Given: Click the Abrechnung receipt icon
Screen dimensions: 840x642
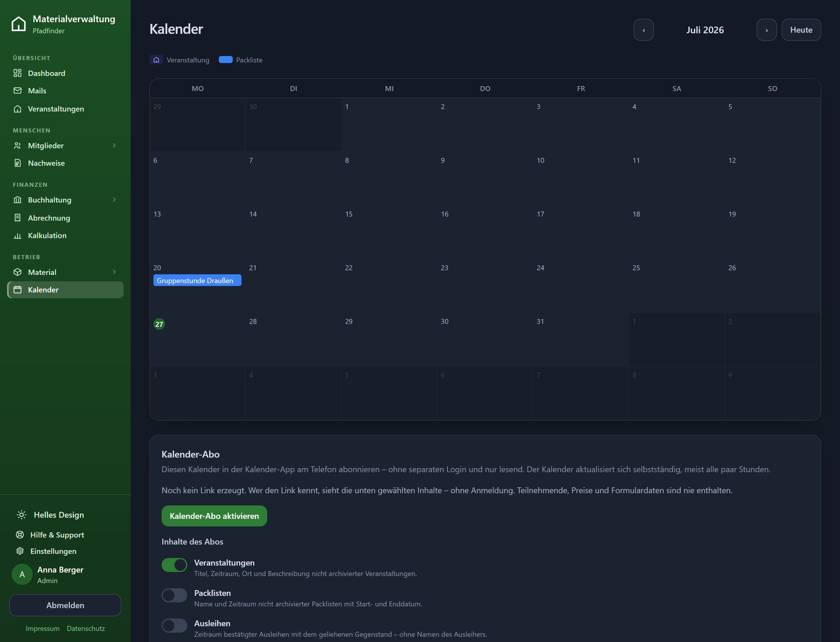Looking at the screenshot, I should (17, 218).
